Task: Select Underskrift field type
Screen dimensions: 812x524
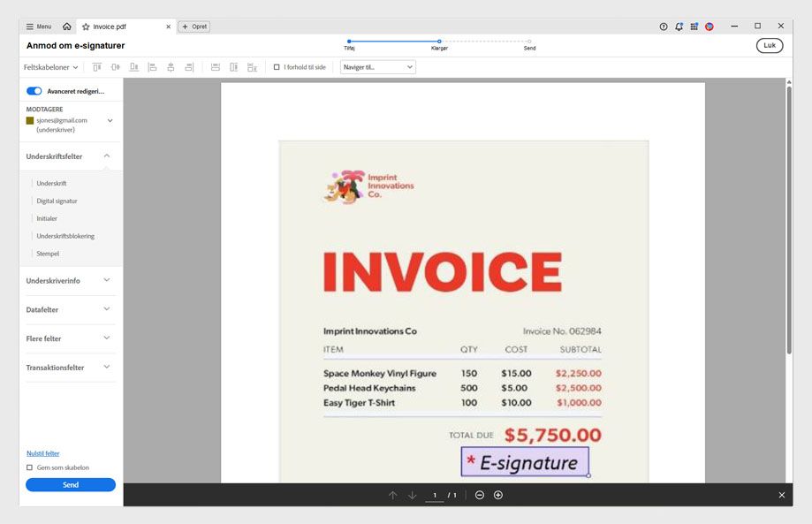Action: tap(51, 183)
